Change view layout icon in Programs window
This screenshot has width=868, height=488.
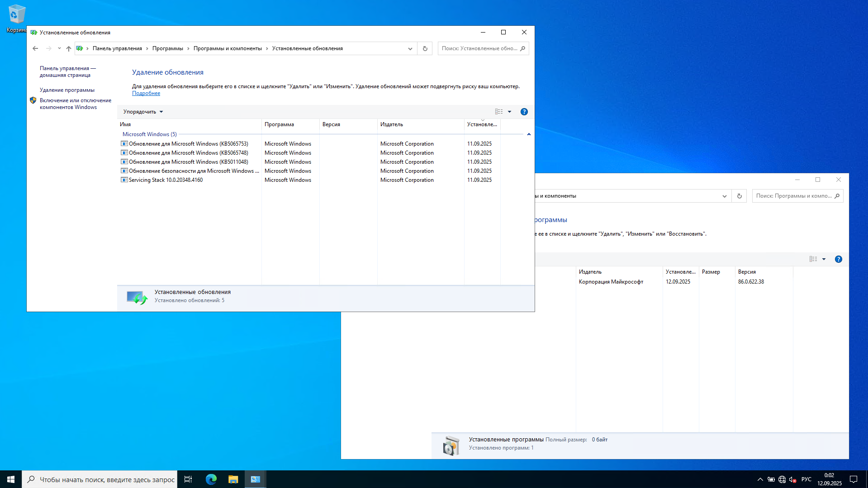click(x=813, y=259)
